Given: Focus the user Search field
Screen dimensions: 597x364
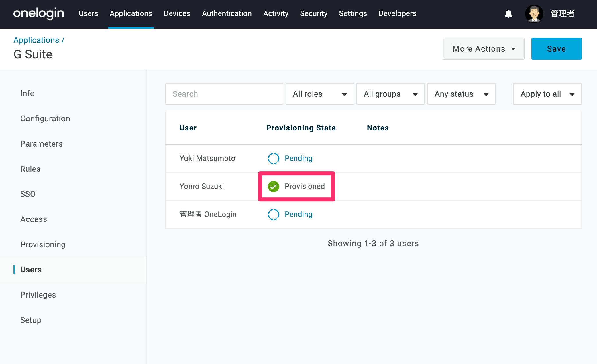Looking at the screenshot, I should [x=224, y=94].
